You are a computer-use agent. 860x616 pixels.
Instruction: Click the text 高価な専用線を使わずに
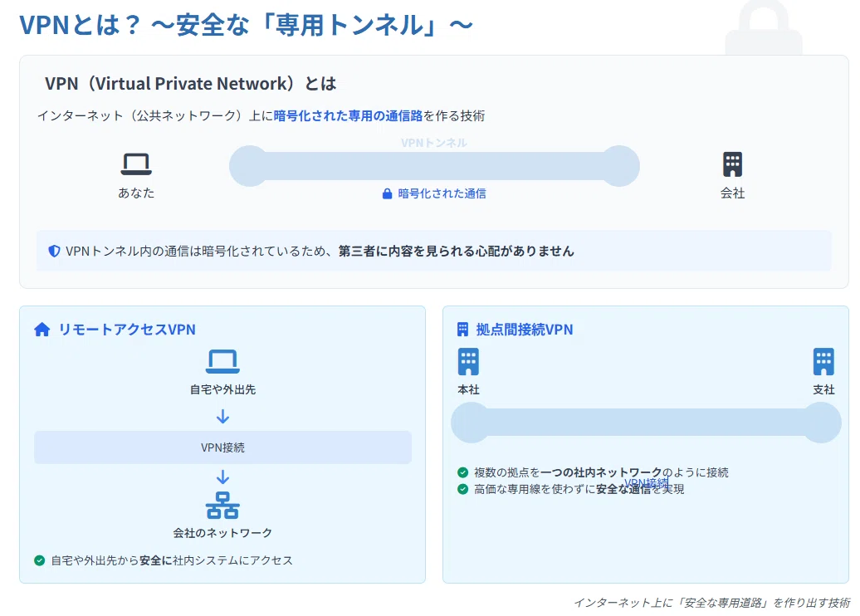535,489
